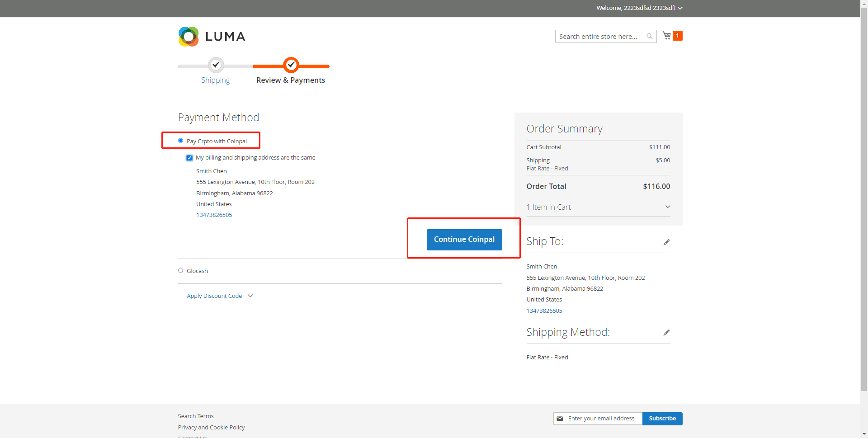The image size is (868, 438).
Task: Go back to the Shipping step
Action: point(216,80)
